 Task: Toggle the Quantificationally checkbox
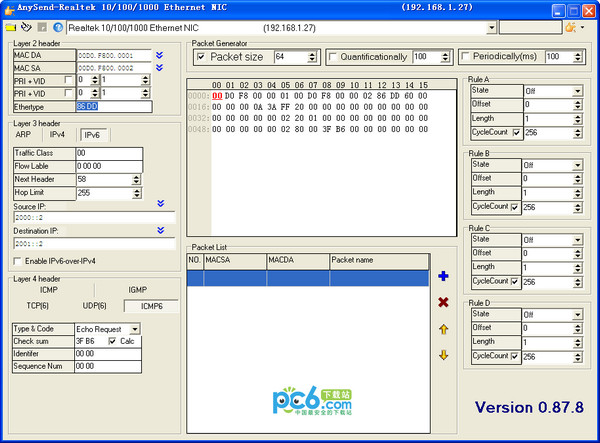[x=333, y=57]
